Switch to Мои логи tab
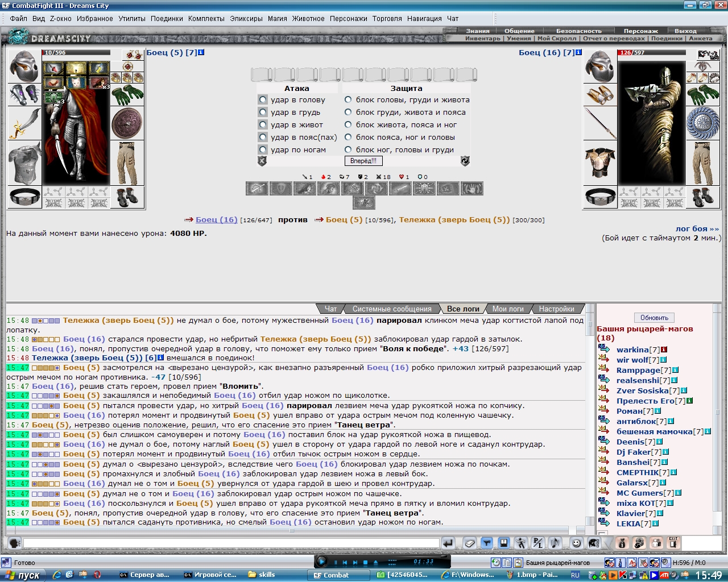 tap(508, 309)
